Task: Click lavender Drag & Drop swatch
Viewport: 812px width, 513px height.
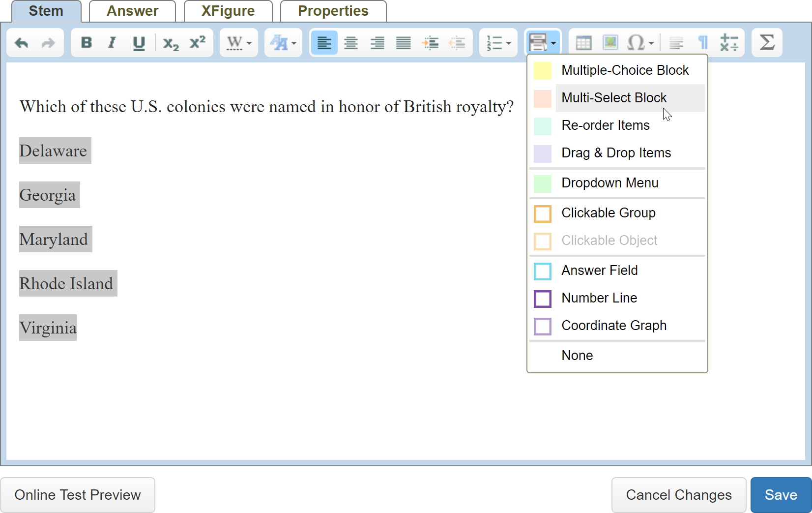Action: (x=543, y=153)
